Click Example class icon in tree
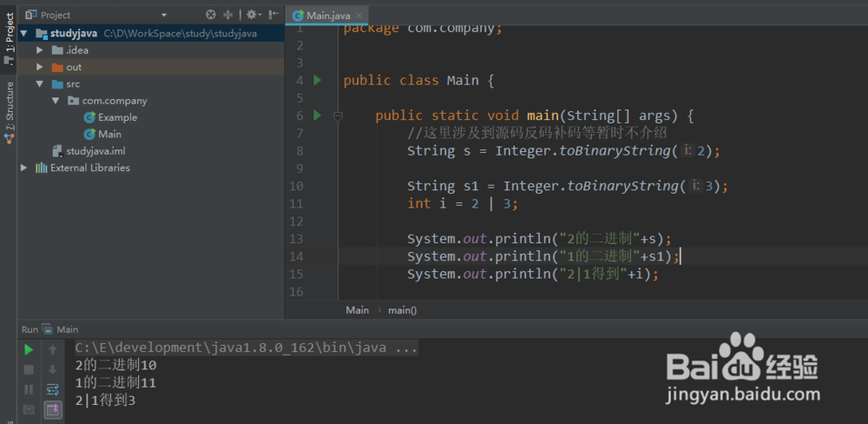This screenshot has height=424, width=868. 89,117
